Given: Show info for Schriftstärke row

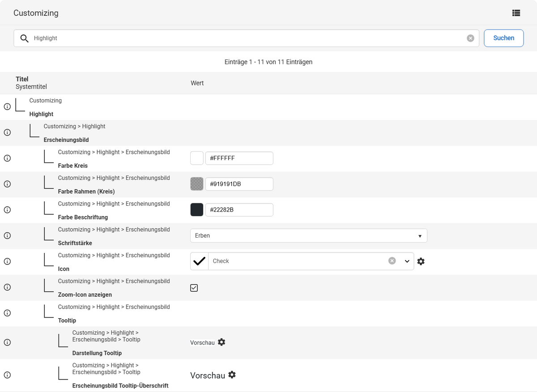Looking at the screenshot, I should (7, 235).
